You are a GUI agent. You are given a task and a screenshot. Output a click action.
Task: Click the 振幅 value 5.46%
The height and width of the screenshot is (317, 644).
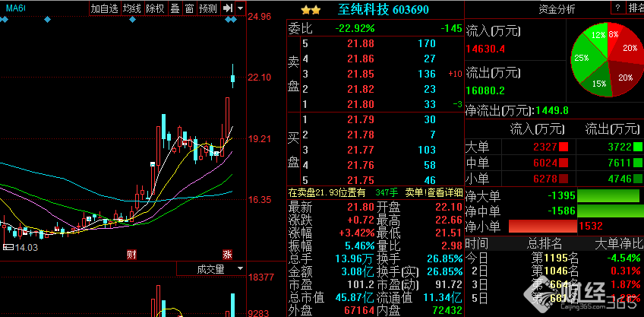coord(360,246)
